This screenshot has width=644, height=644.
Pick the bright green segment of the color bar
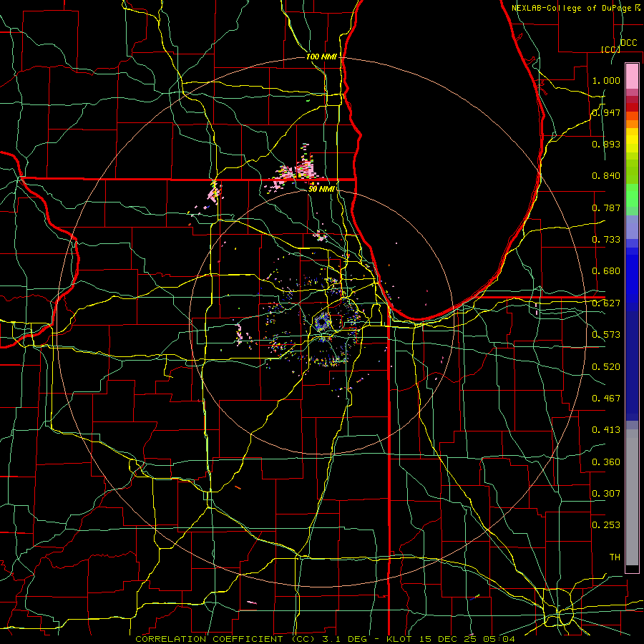632,195
